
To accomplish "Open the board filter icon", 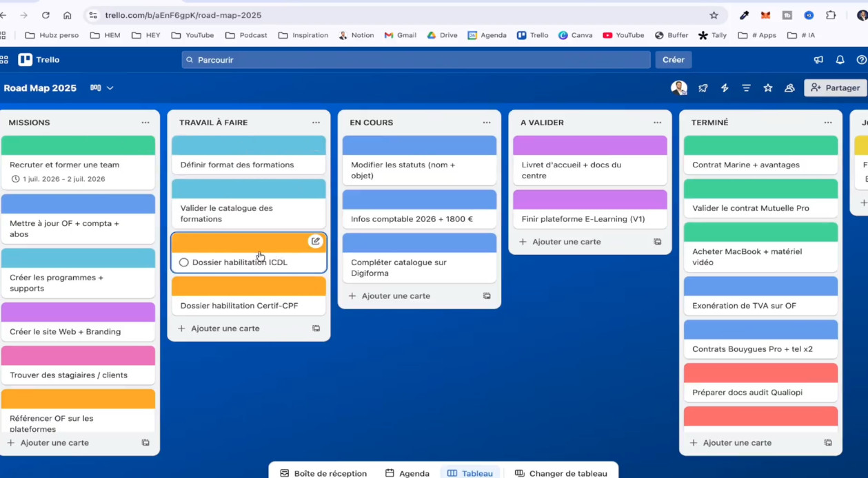I will [746, 88].
